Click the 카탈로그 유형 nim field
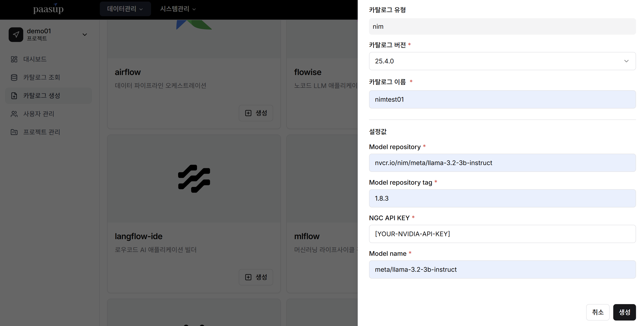The width and height of the screenshot is (644, 326). pyautogui.click(x=502, y=26)
